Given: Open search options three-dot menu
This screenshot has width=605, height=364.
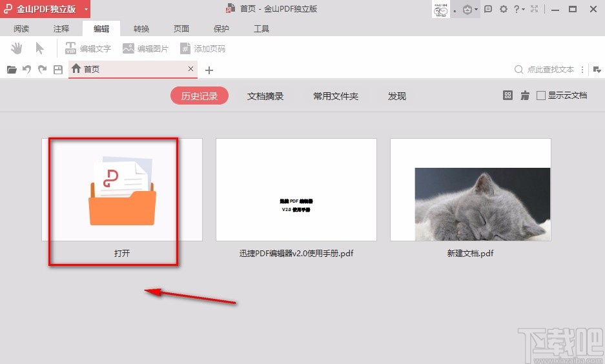Looking at the screenshot, I should tap(582, 70).
